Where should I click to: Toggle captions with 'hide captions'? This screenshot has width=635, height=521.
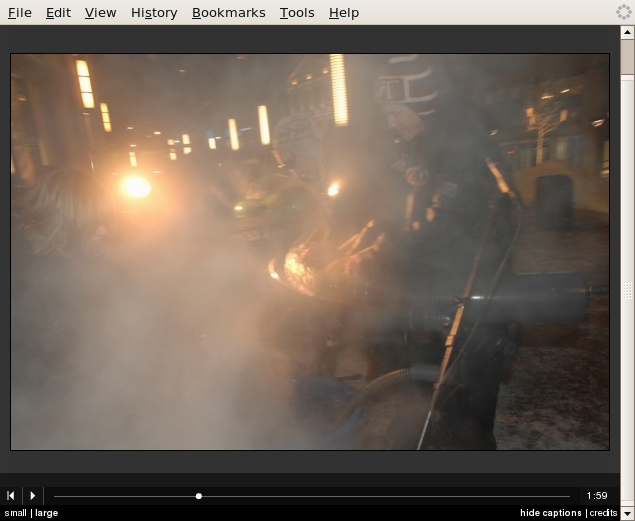coord(550,513)
